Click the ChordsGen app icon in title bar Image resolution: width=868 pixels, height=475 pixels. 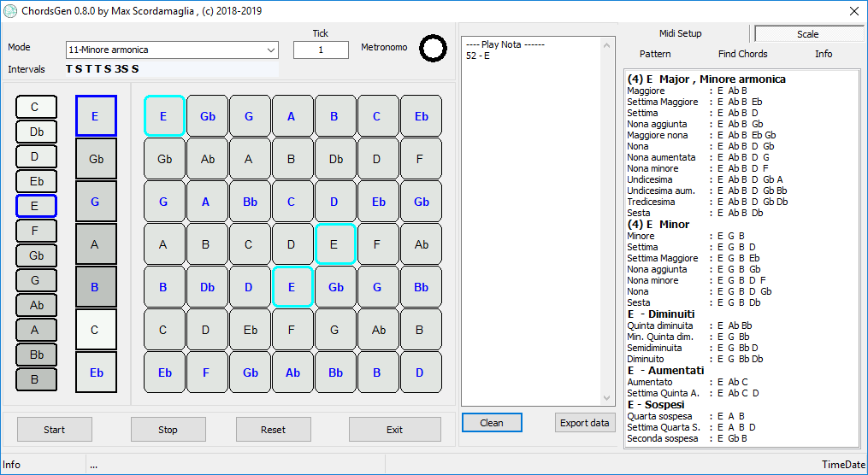[10, 10]
